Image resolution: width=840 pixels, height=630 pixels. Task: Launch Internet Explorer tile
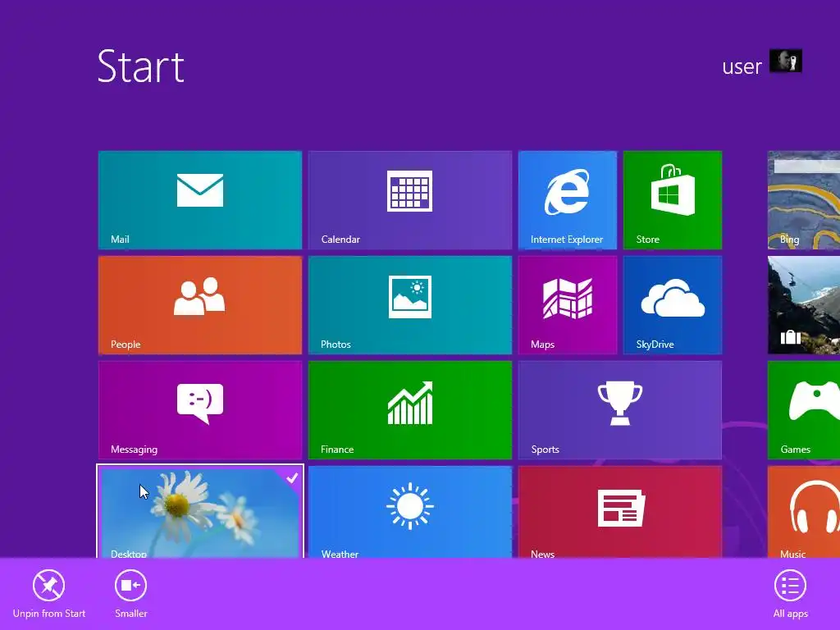568,200
